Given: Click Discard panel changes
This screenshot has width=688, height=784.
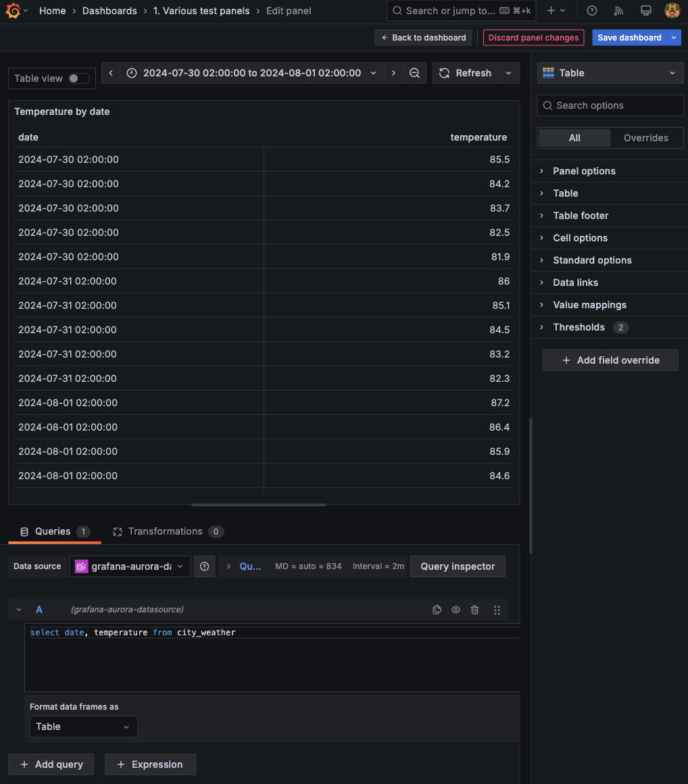Looking at the screenshot, I should click(x=533, y=37).
